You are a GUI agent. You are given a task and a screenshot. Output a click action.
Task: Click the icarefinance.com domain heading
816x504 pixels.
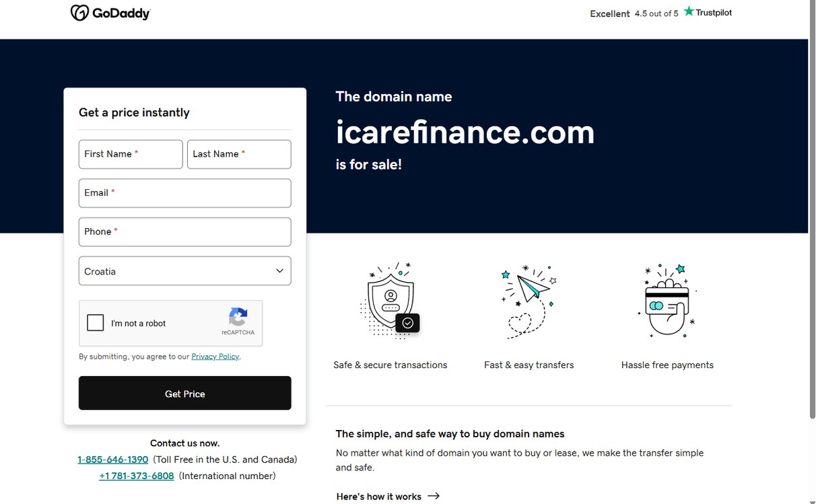click(465, 132)
